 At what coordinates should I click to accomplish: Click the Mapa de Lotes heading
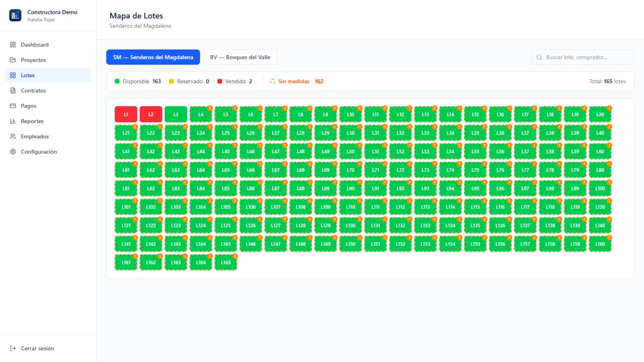(136, 16)
